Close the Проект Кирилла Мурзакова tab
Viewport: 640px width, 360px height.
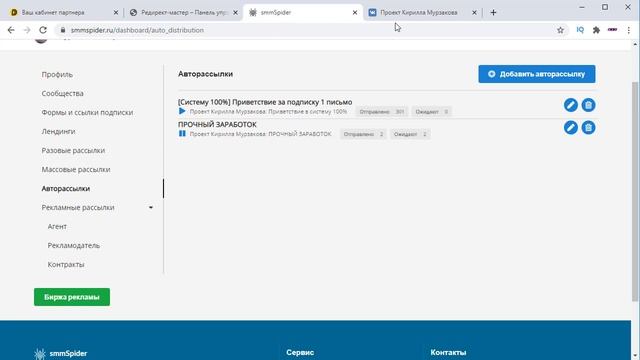(474, 13)
